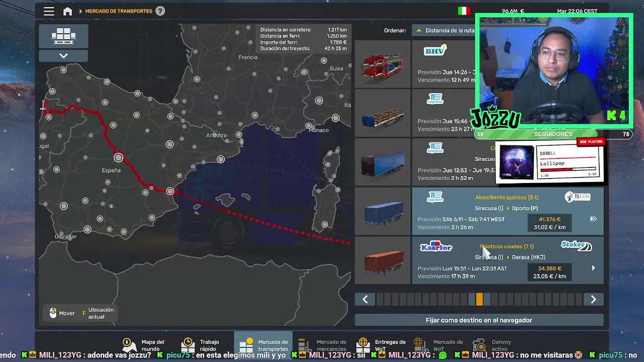Click the highlighted orange page indicator
The height and width of the screenshot is (362, 644).
click(x=479, y=299)
